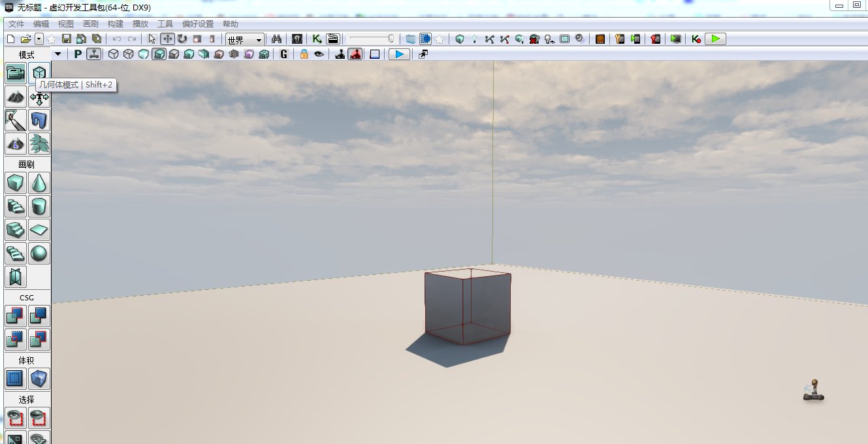Open the search binoculars tool
Image resolution: width=868 pixels, height=444 pixels.
point(276,39)
